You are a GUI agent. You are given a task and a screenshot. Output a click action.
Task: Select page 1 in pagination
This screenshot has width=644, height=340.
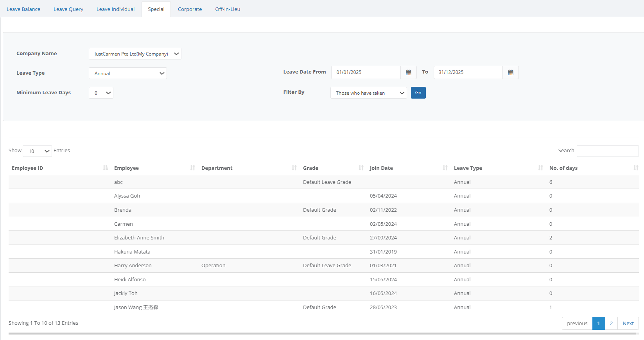tap(599, 323)
